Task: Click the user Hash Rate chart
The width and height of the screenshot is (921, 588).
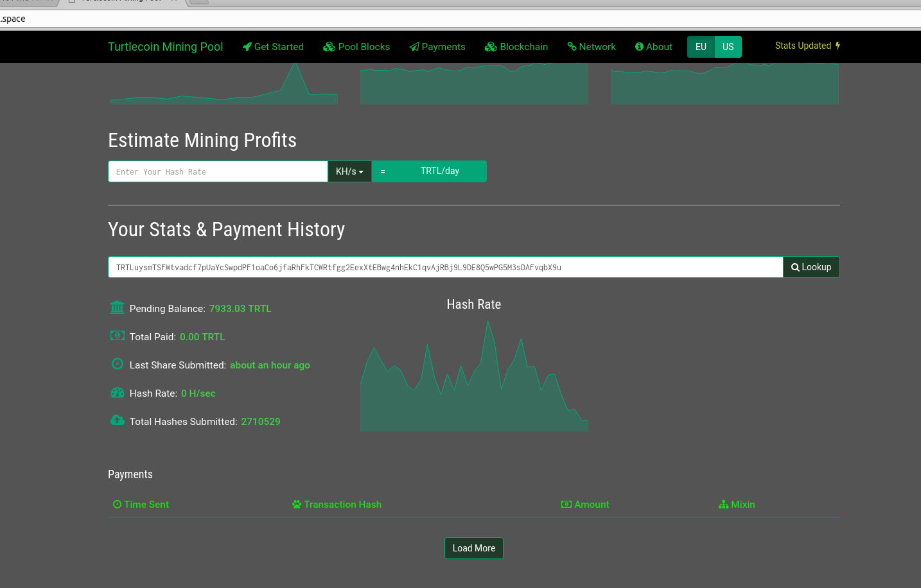Action: (474, 376)
